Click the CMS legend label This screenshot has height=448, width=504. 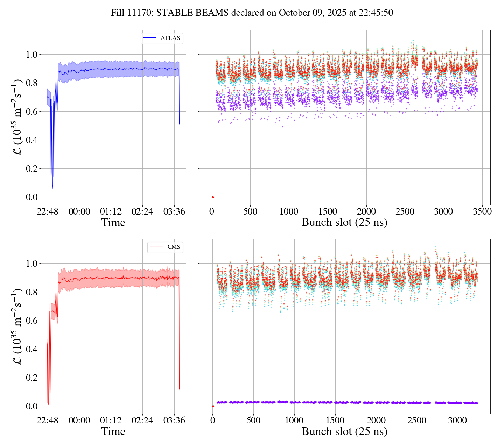point(174,247)
